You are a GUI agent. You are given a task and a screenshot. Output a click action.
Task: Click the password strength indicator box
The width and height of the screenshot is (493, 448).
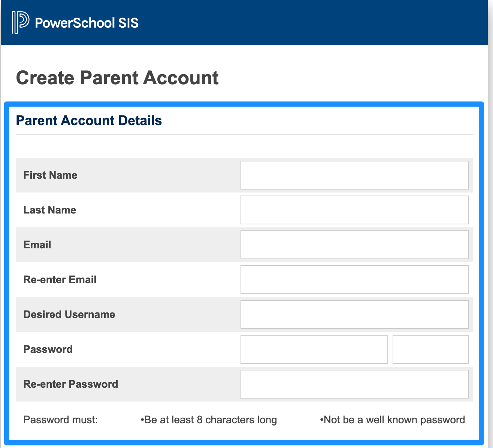(430, 349)
